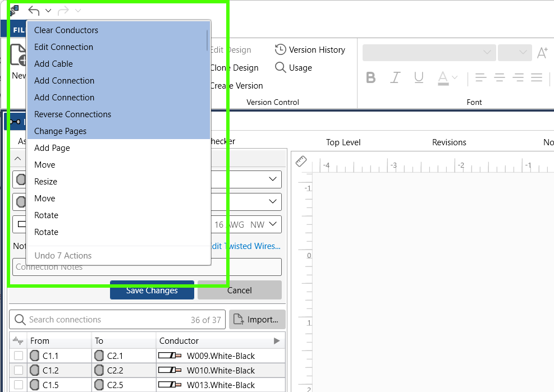554x392 pixels.
Task: Click the Search connections field
Action: coord(117,320)
